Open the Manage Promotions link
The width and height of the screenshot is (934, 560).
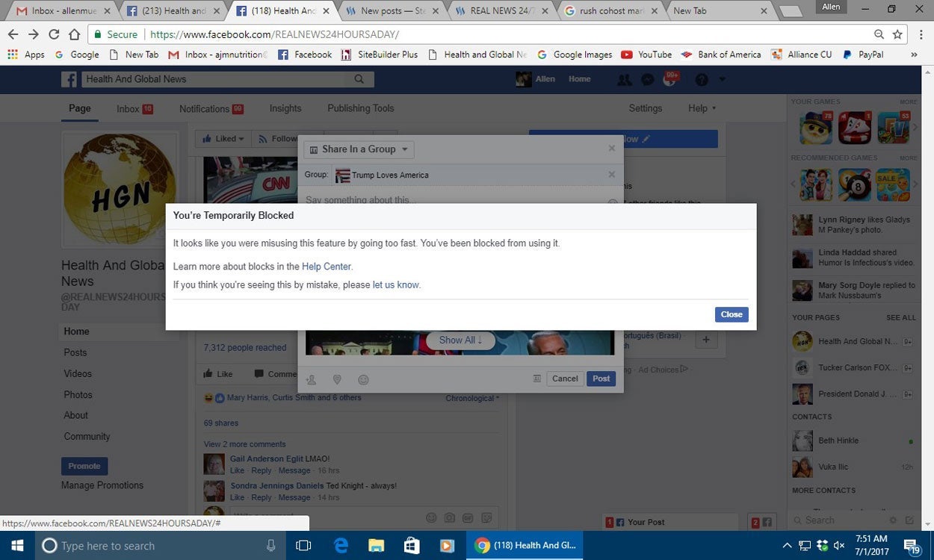click(102, 485)
